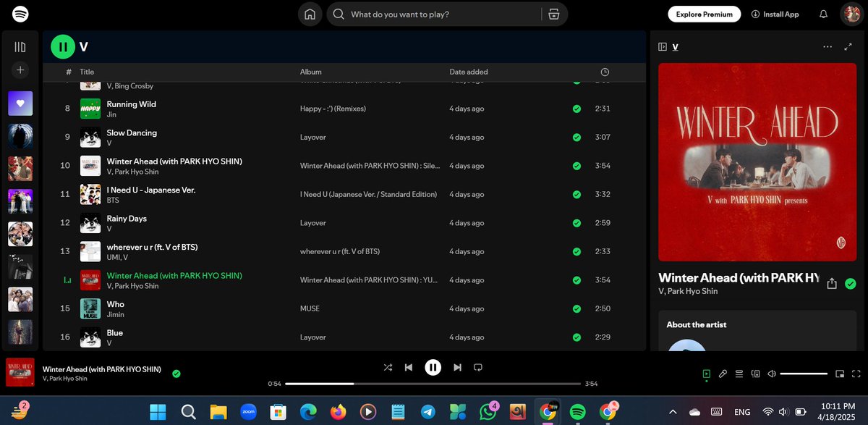This screenshot has height=425, width=868.
Task: Mute using the volume speaker icon
Action: 772,374
